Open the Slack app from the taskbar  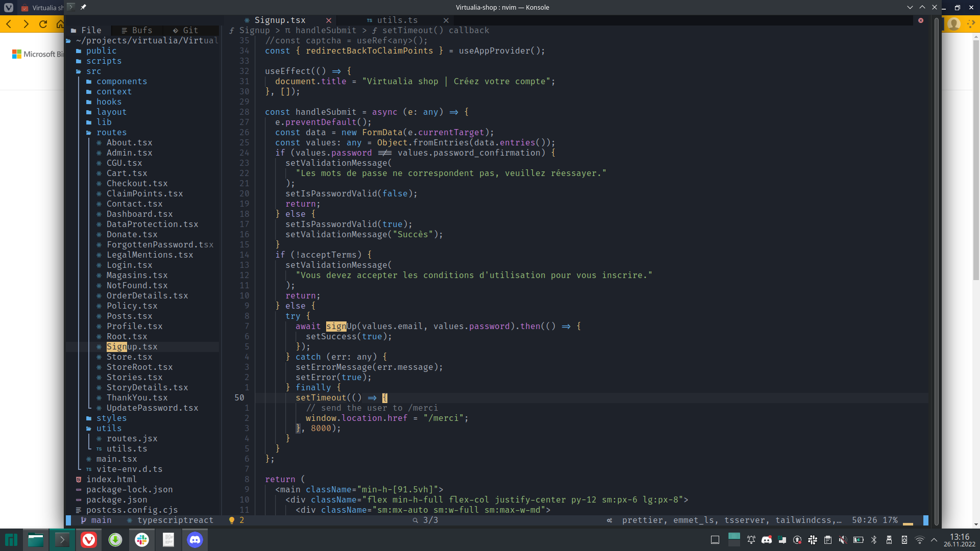pos(142,540)
